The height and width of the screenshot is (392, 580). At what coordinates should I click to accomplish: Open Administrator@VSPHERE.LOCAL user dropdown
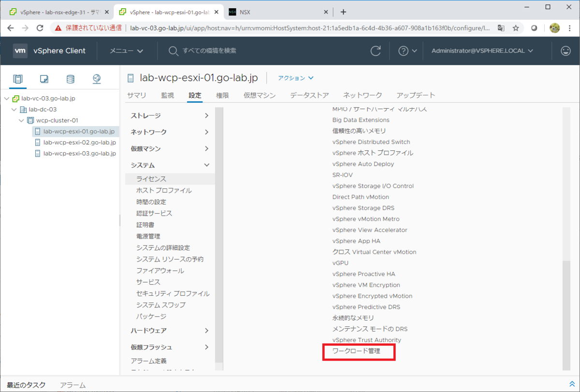tap(482, 51)
